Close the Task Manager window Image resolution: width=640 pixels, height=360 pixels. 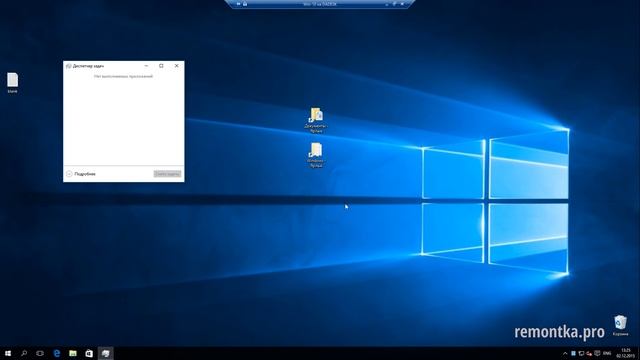(x=177, y=66)
